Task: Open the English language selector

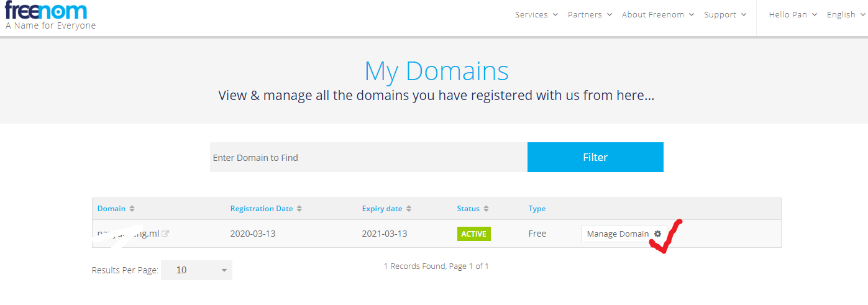Action: click(846, 14)
